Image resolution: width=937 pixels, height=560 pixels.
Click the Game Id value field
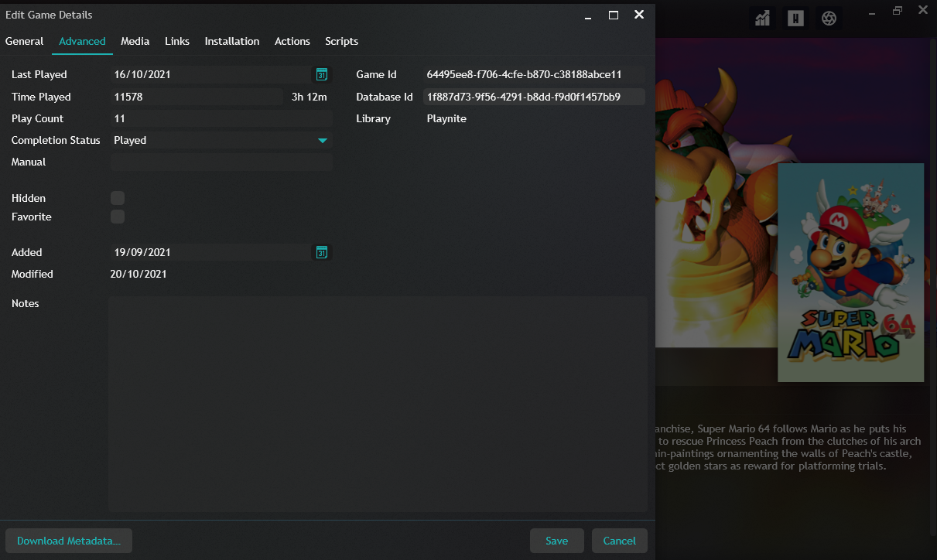(x=534, y=74)
